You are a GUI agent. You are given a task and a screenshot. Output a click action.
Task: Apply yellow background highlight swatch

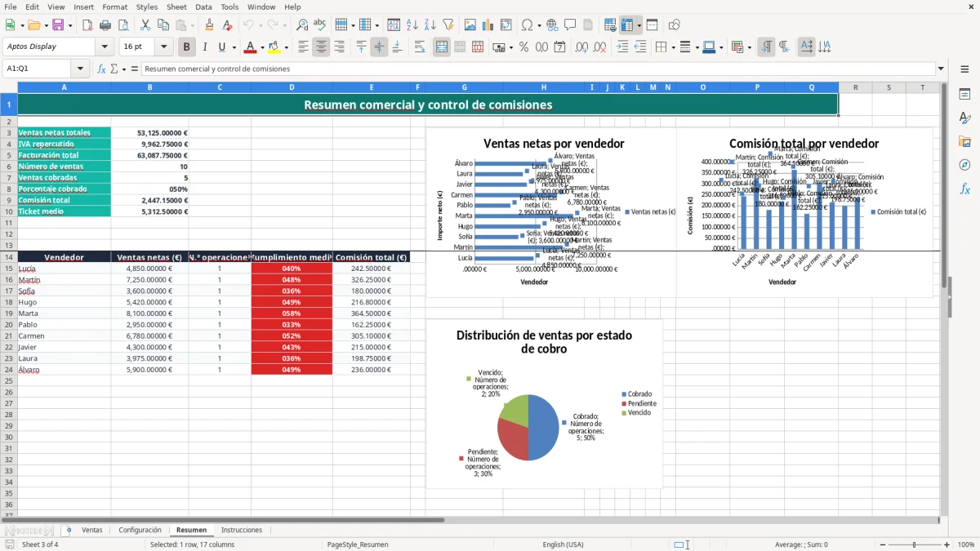274,47
